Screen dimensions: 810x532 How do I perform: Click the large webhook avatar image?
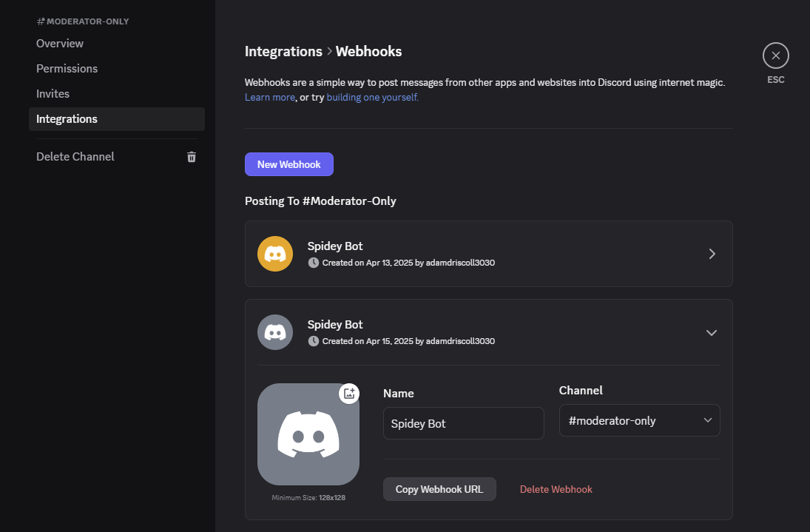[308, 434]
